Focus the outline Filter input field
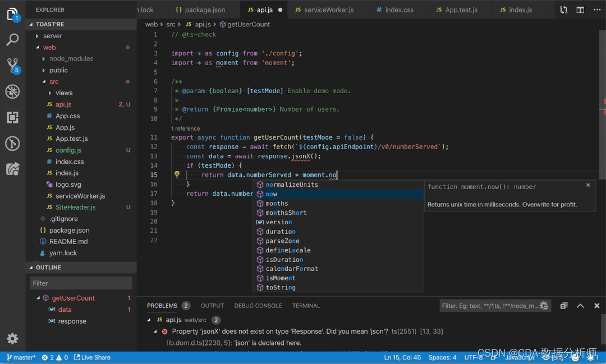 [81, 283]
